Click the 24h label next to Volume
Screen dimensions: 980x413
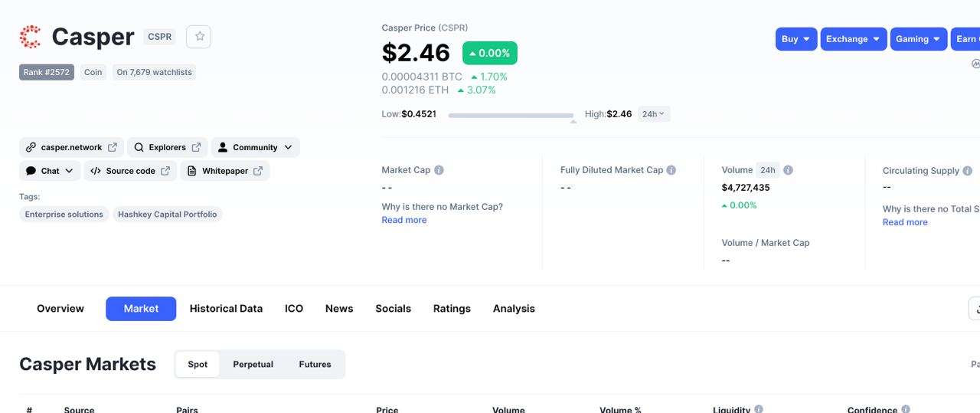768,170
